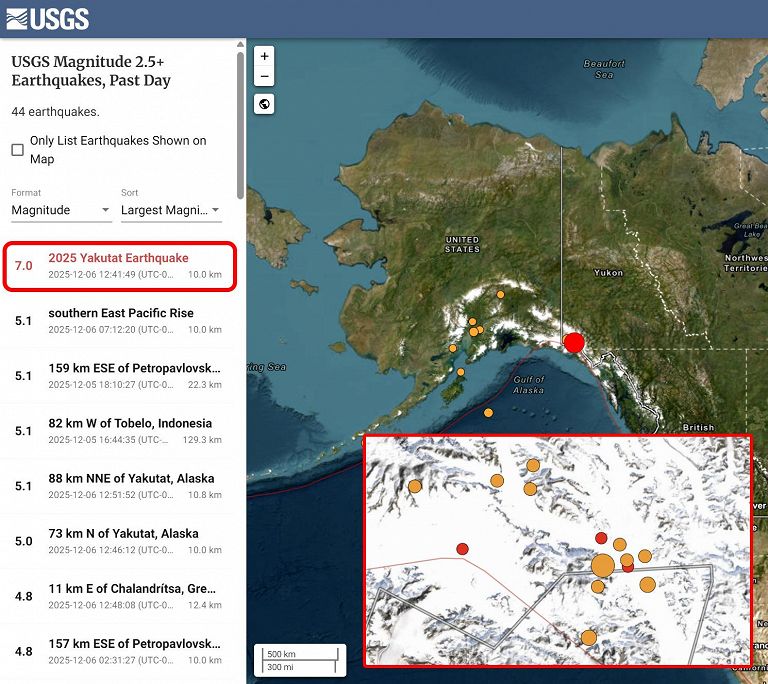The height and width of the screenshot is (684, 768).
Task: Click the map scale bar showing 500 km
Action: (x=300, y=659)
